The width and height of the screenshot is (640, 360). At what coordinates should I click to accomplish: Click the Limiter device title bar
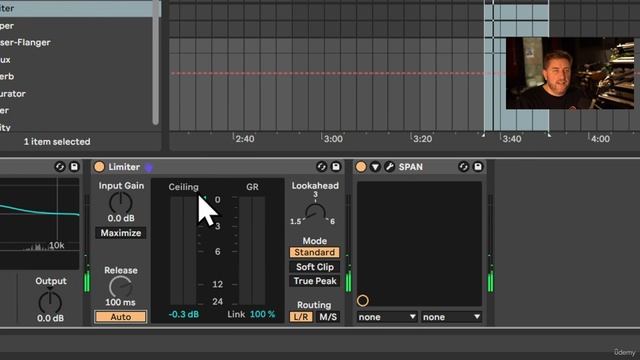pos(218,167)
